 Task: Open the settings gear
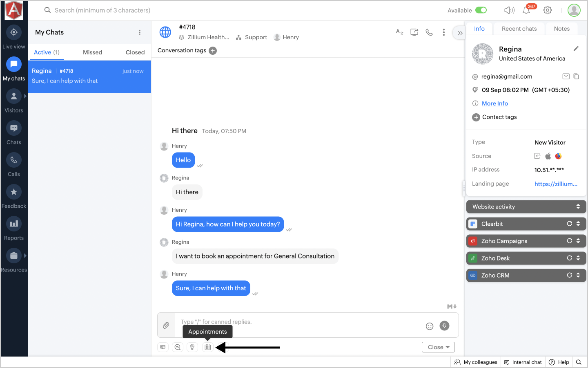tap(548, 10)
